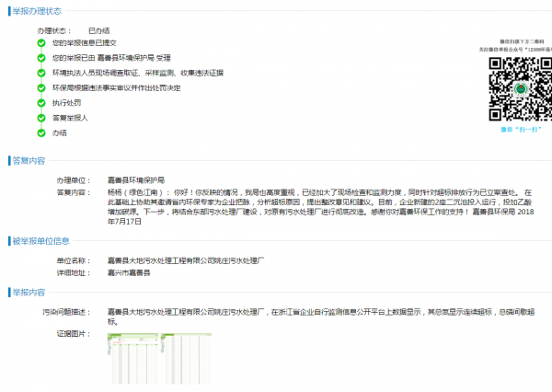552x392 pixels.
Task: Click the text 环保局根据违法事实审议并作出处罚决定
Action: coord(117,87)
